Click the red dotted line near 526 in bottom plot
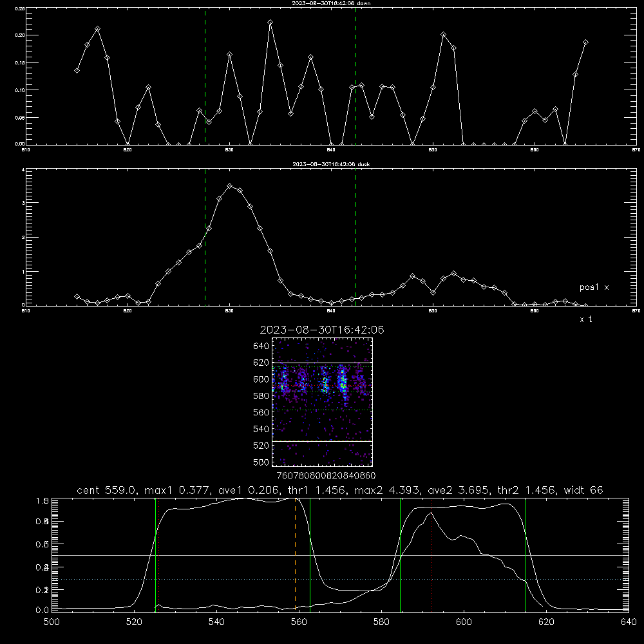 (159, 554)
